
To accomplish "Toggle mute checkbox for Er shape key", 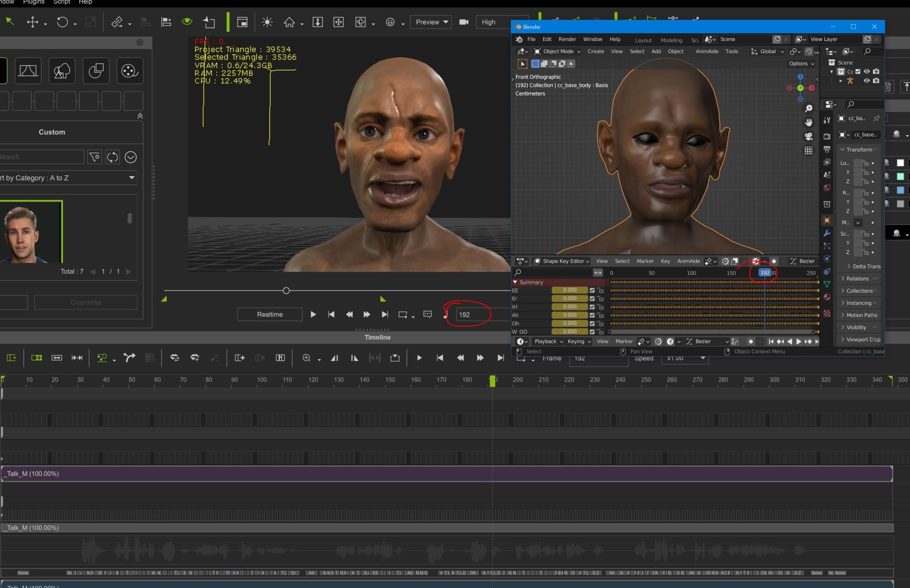I will (592, 299).
